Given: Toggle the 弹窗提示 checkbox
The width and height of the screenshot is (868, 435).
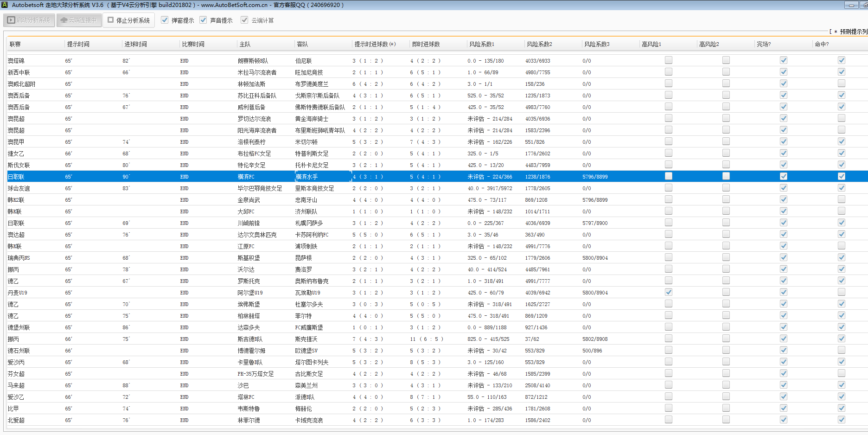Looking at the screenshot, I should [165, 20].
